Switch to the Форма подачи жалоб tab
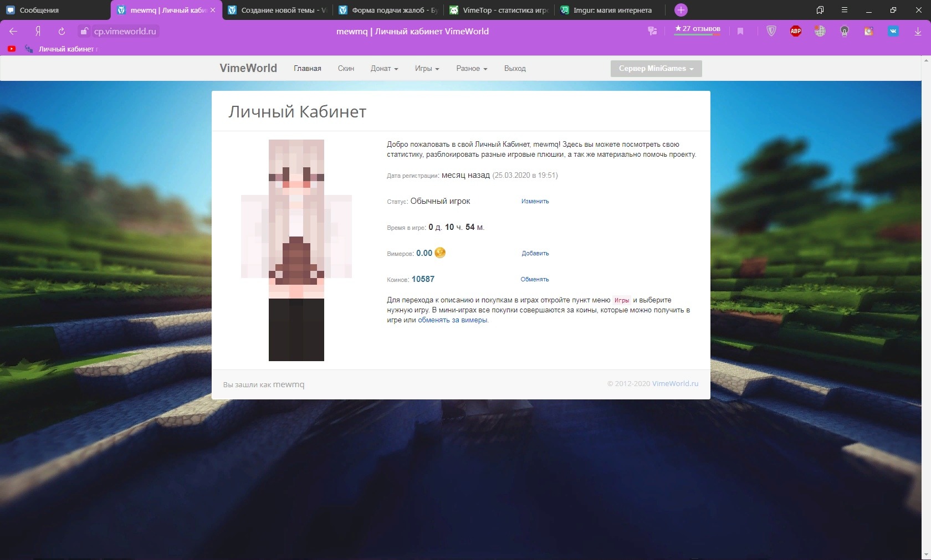 point(388,10)
